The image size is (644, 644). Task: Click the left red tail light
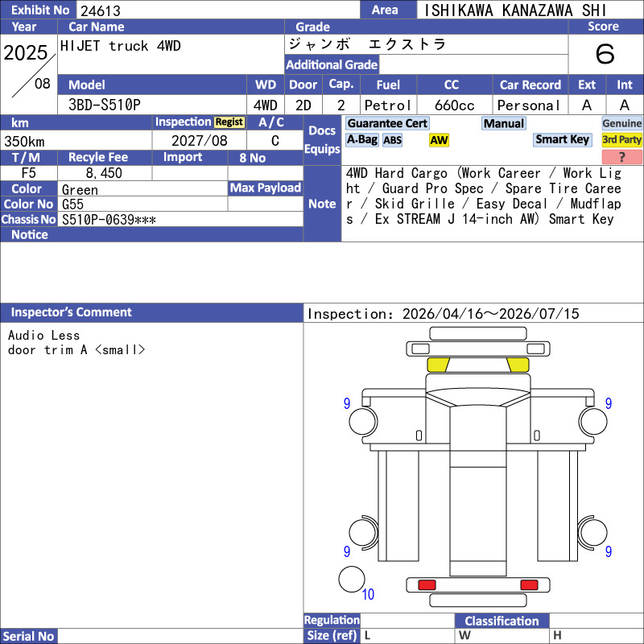(x=427, y=585)
